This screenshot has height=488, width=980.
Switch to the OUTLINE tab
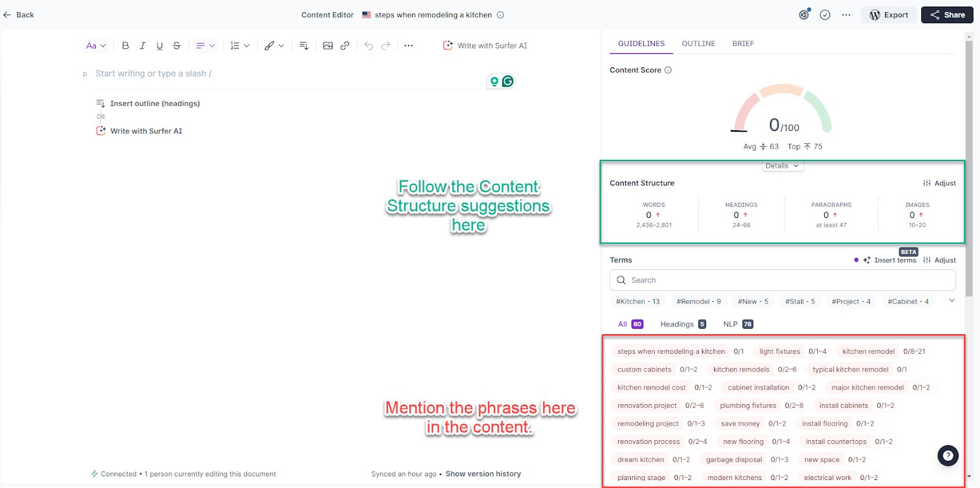pyautogui.click(x=698, y=43)
